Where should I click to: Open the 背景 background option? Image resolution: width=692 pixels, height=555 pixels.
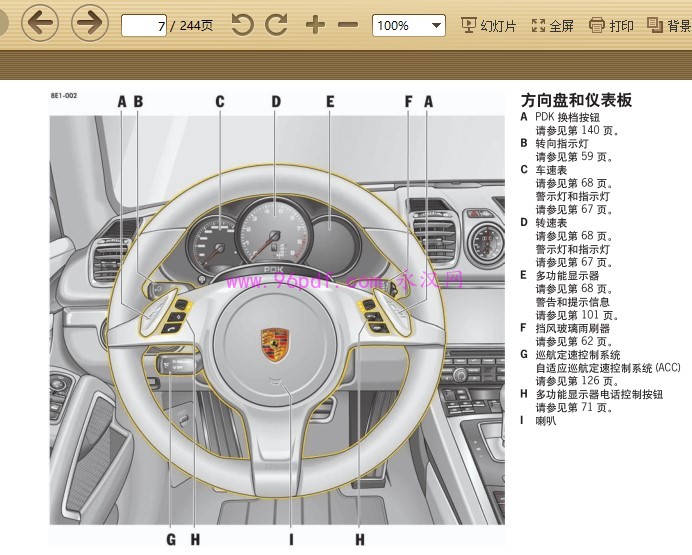click(669, 26)
